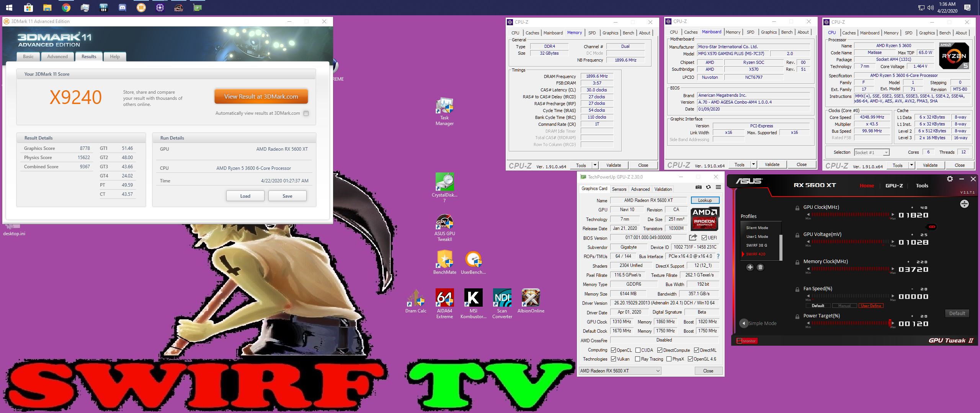980x413 pixels.
Task: Select the ASUS GPU TweakII desktop icon
Action: tap(444, 228)
